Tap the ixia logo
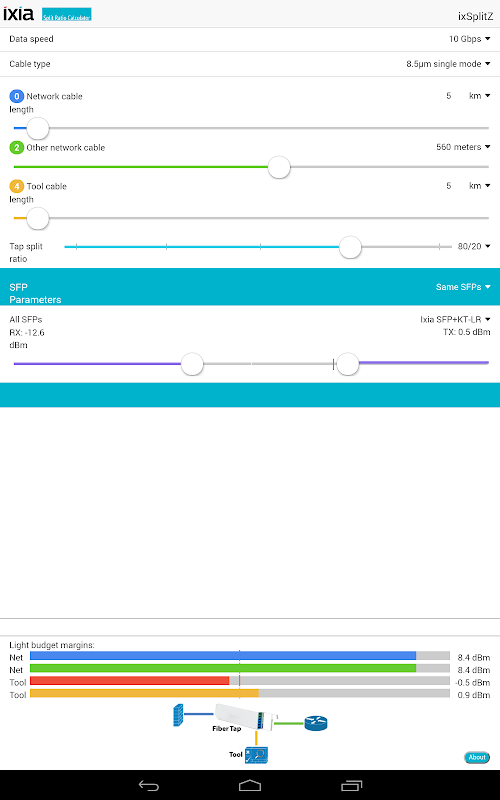500x800 pixels. (18, 14)
